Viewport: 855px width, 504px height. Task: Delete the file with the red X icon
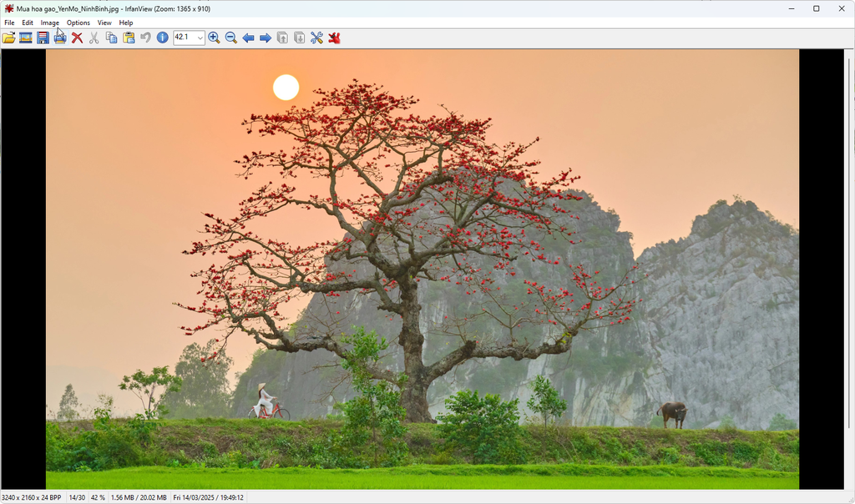[x=78, y=38]
